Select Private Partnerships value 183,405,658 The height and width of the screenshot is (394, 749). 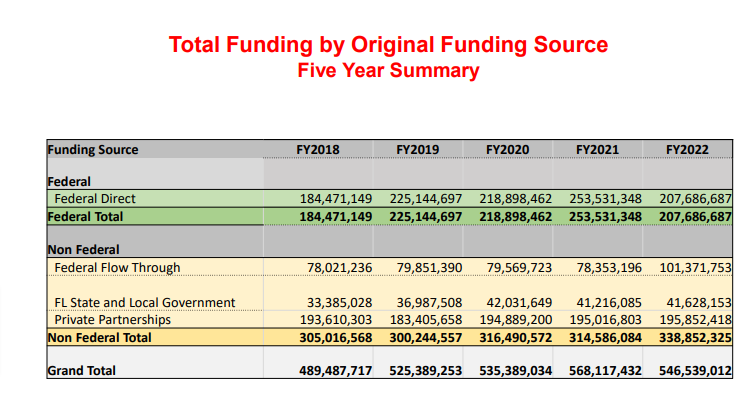coord(426,319)
